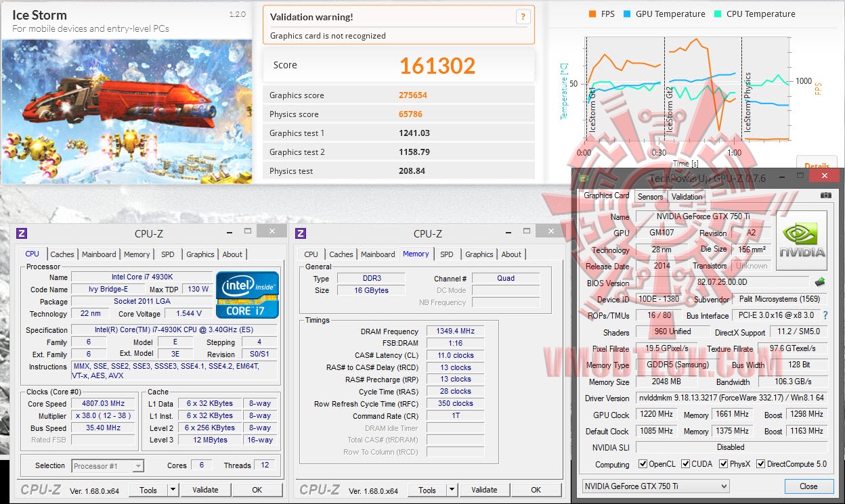The height and width of the screenshot is (504, 845).
Task: Click the CPU-Z Z icon in left window title bar
Action: click(22, 233)
